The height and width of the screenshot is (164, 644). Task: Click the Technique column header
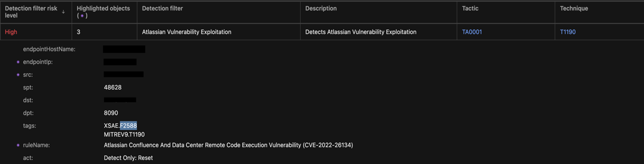[574, 9]
